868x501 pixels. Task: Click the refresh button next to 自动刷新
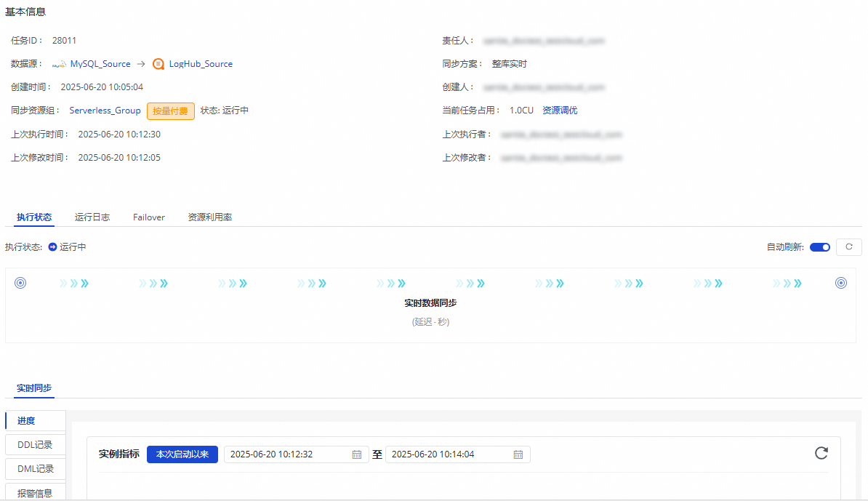pyautogui.click(x=848, y=247)
